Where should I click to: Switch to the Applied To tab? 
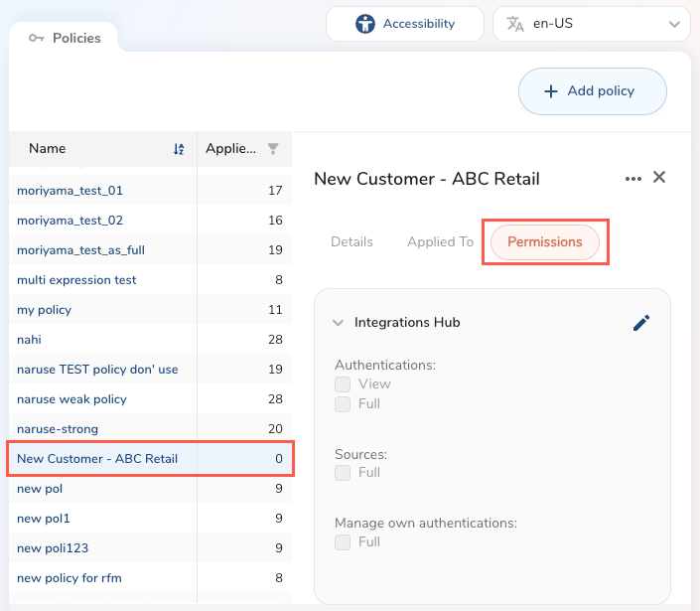(440, 242)
